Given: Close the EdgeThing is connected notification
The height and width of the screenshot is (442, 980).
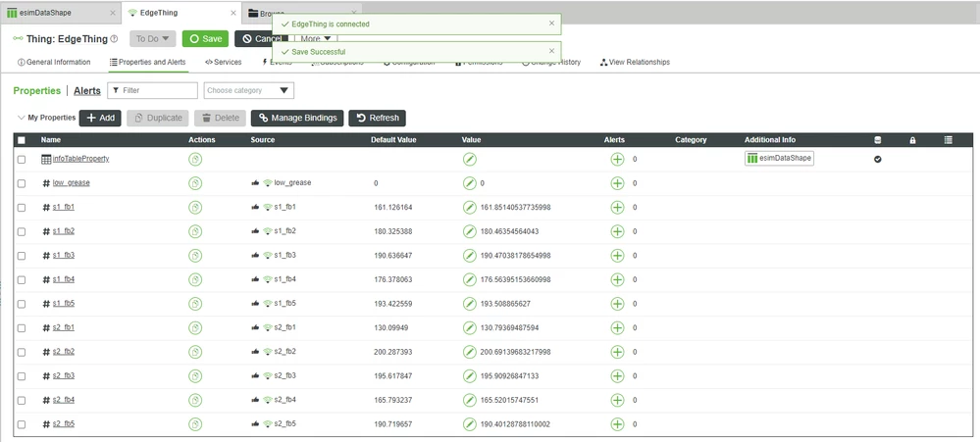Looking at the screenshot, I should [x=551, y=24].
